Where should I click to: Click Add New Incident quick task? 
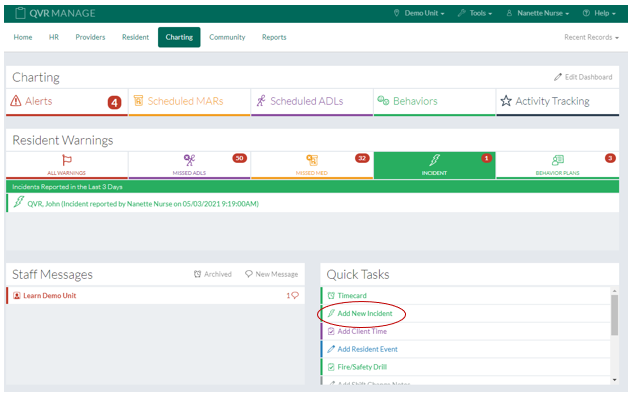(365, 313)
